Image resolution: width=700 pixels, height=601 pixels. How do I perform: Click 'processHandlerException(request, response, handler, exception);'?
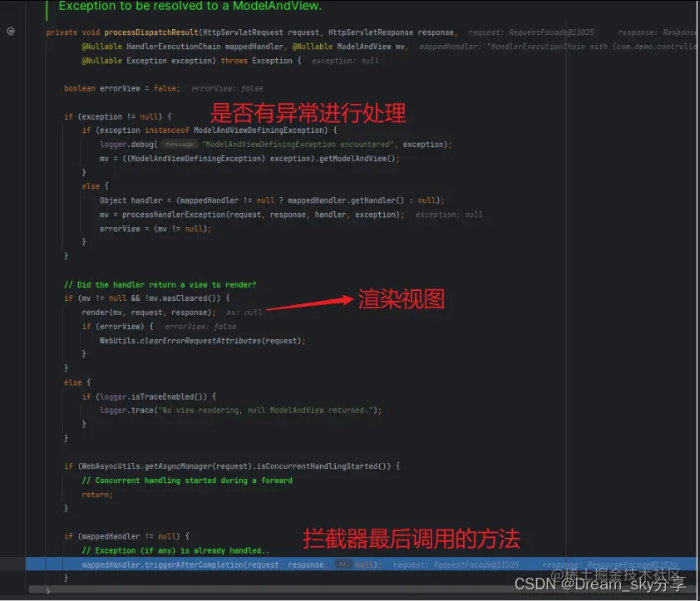[263, 214]
